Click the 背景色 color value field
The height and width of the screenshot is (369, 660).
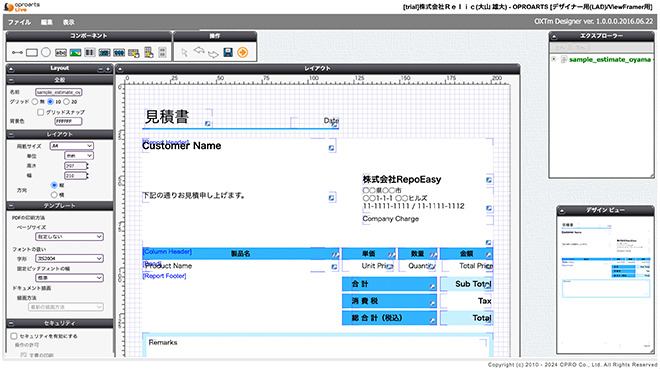(68, 121)
